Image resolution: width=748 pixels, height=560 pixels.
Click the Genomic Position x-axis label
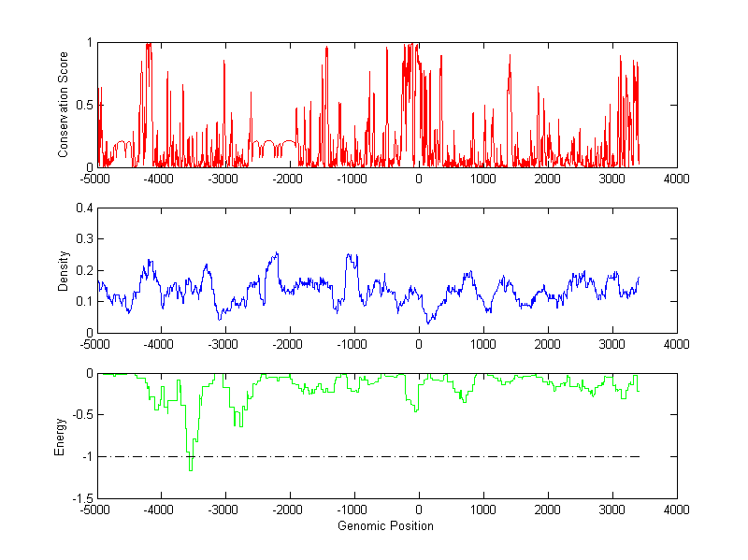(386, 526)
